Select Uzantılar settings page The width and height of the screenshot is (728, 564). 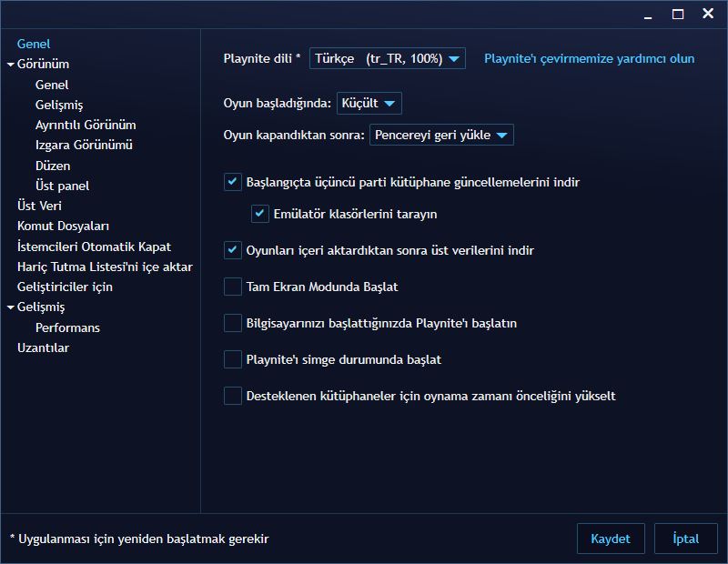coord(43,347)
